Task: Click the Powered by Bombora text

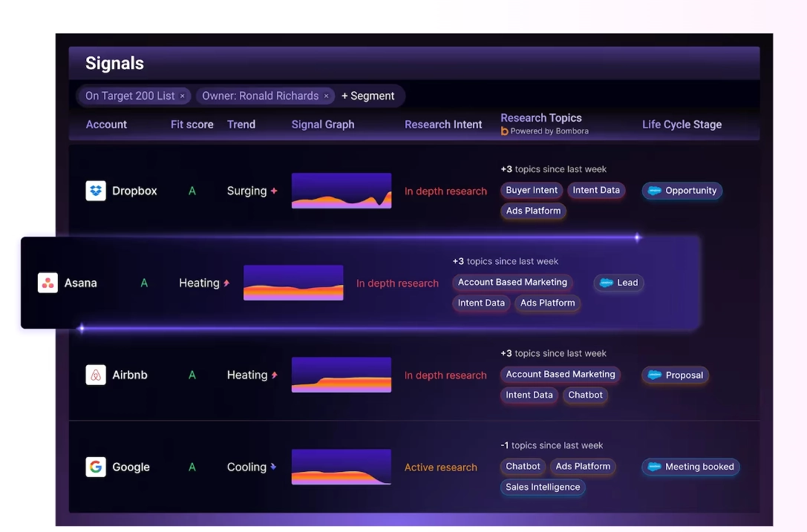Action: [549, 131]
